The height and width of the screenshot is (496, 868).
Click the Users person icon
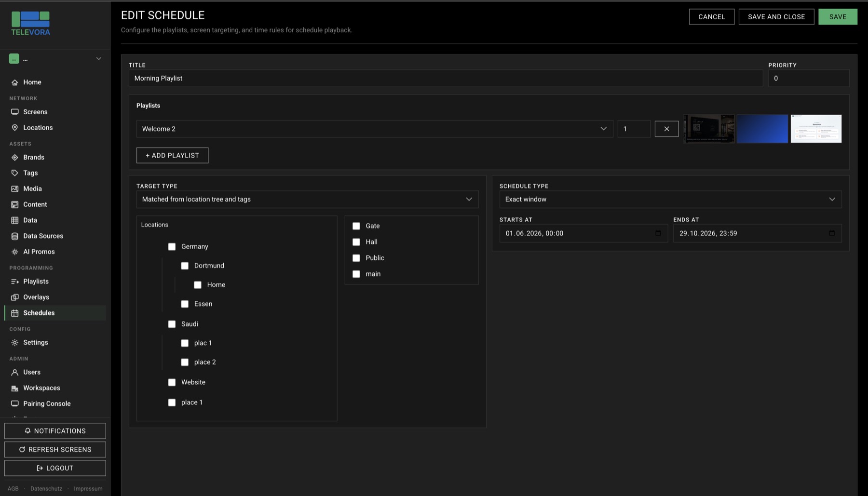[x=15, y=373]
